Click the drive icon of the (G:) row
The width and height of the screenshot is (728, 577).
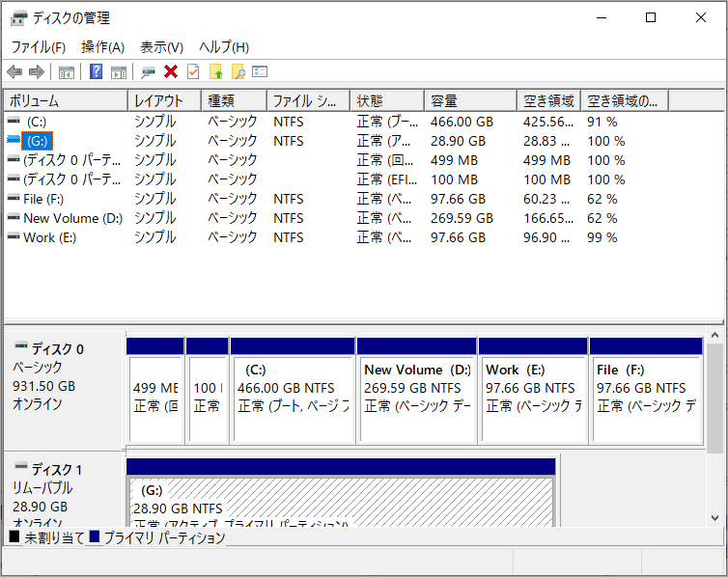(14, 139)
